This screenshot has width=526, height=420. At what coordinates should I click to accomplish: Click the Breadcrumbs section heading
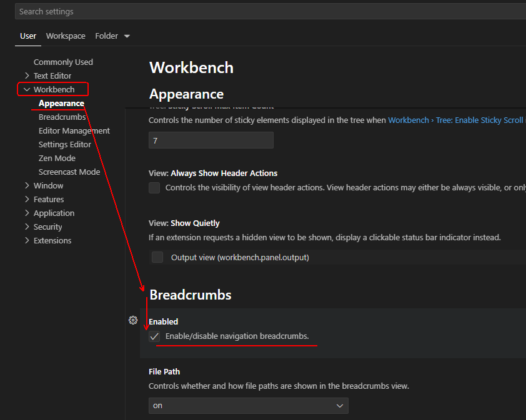pos(191,295)
